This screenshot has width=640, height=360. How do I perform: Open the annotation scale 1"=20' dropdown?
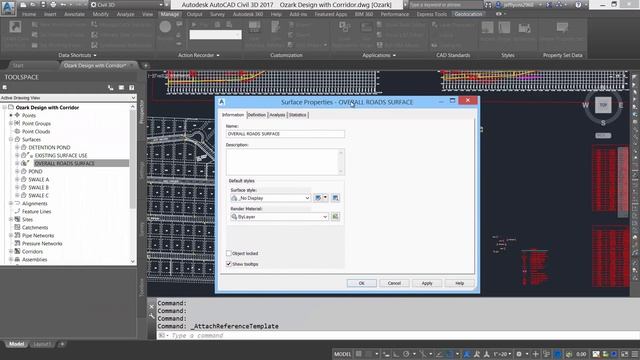click(x=502, y=354)
